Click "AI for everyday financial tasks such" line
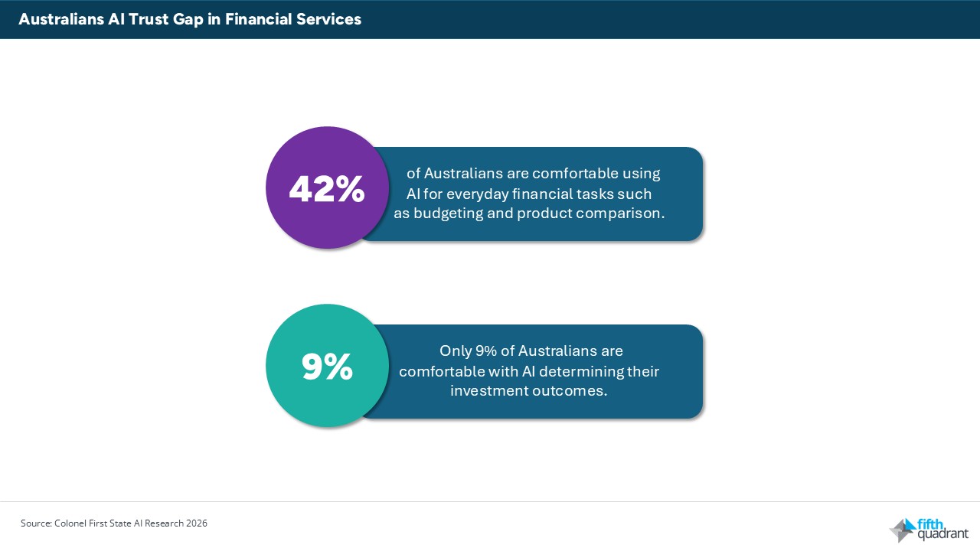 point(529,194)
